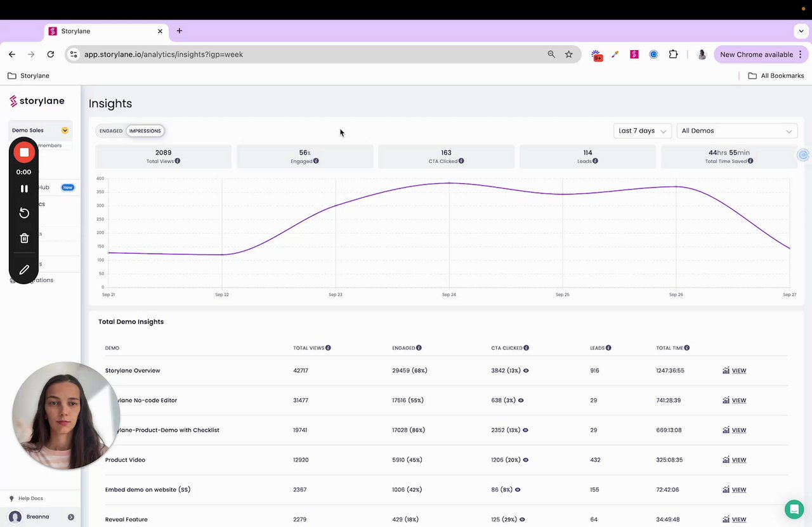
Task: Pause the screen recording
Action: pyautogui.click(x=24, y=188)
